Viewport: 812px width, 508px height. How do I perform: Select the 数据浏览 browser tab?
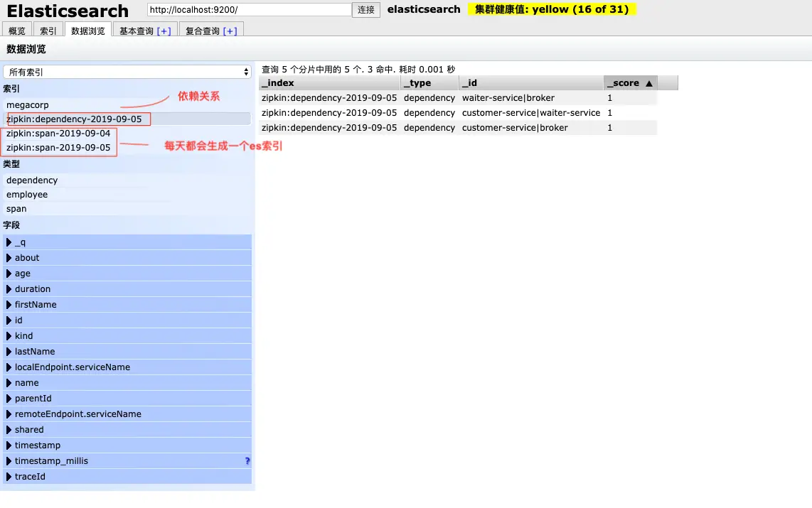[88, 31]
